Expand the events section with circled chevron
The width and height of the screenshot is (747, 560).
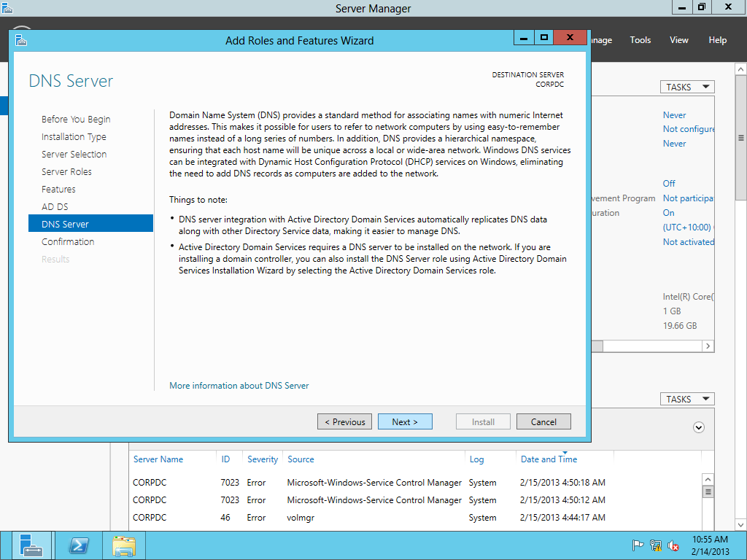(699, 427)
